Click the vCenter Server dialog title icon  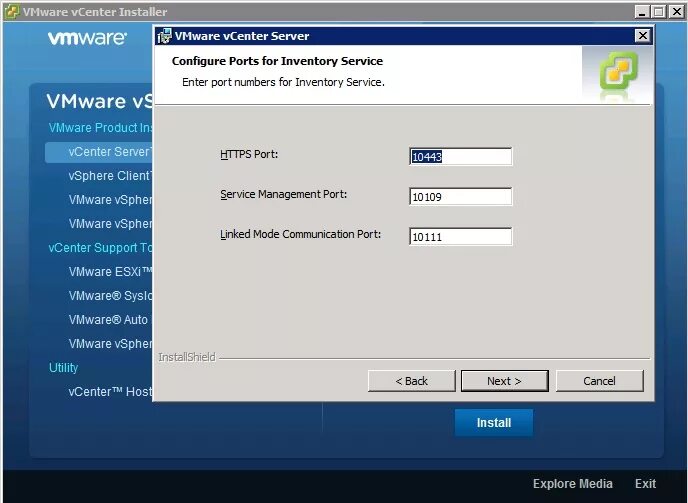click(165, 36)
